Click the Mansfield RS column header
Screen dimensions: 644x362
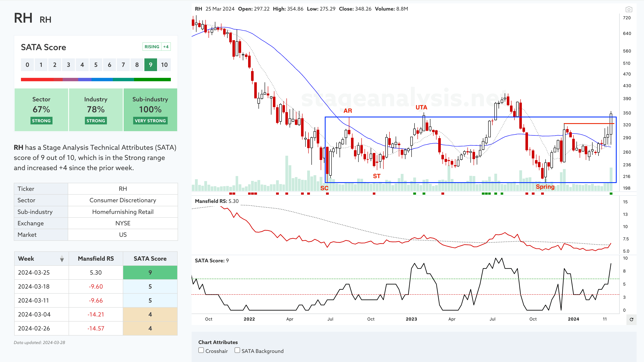(x=96, y=259)
